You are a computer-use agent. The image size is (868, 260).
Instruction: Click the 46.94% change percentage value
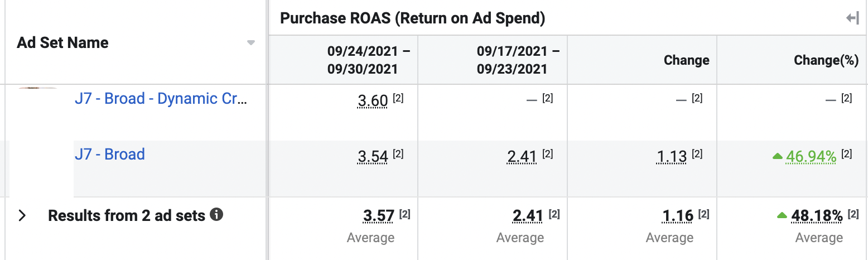[811, 157]
